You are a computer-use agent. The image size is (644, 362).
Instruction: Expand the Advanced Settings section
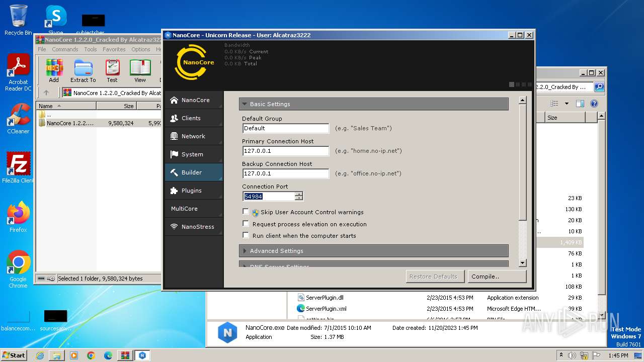click(x=374, y=251)
